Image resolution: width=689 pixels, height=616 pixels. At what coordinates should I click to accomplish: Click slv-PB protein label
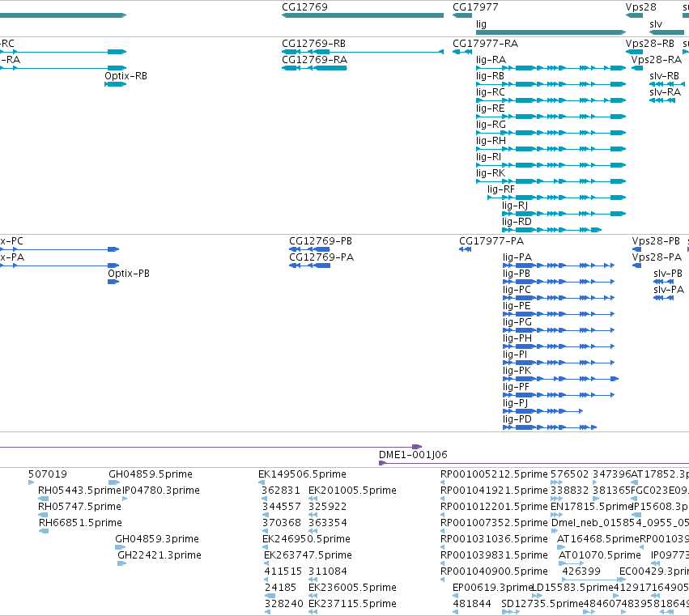point(668,274)
